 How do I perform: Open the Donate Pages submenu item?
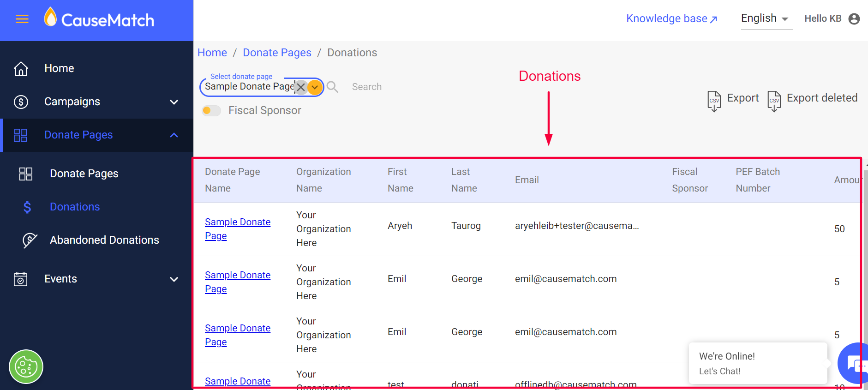(84, 174)
